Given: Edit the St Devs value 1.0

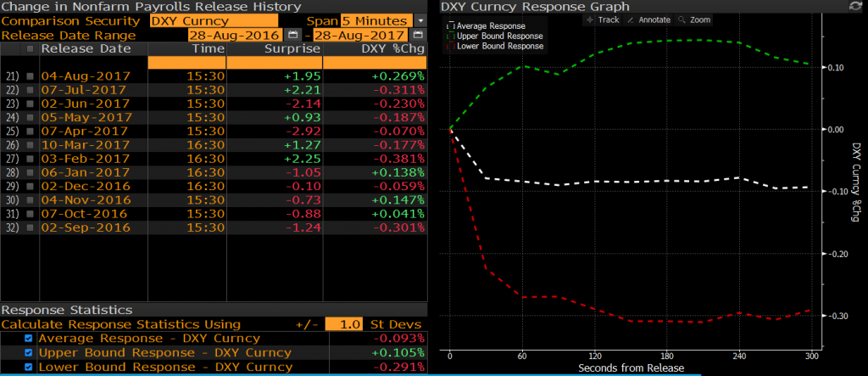Looking at the screenshot, I should (x=344, y=324).
